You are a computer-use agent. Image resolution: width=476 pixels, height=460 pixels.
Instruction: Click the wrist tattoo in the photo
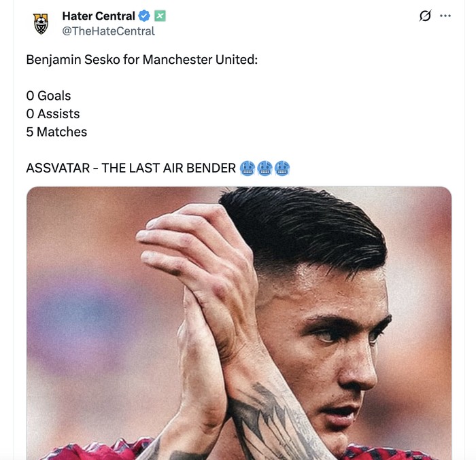click(272, 414)
